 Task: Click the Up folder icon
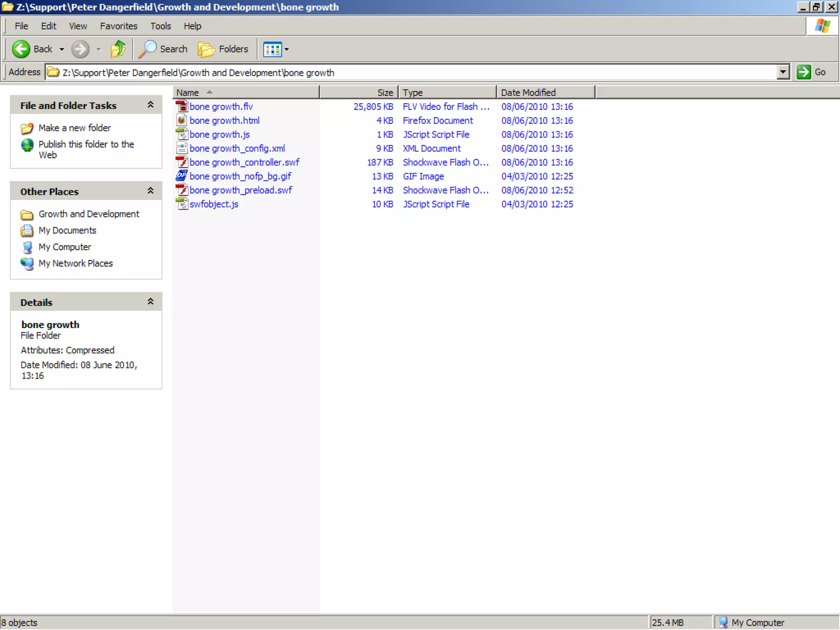coord(118,49)
